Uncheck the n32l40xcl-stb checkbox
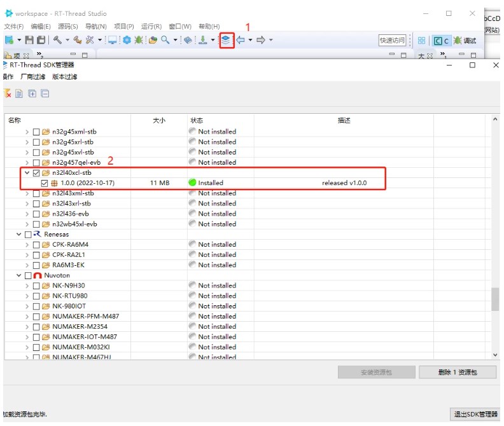The width and height of the screenshot is (504, 426). tap(36, 173)
